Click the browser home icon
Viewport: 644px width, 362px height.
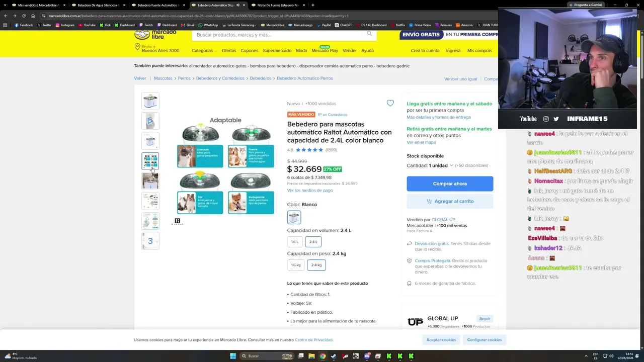click(33, 16)
